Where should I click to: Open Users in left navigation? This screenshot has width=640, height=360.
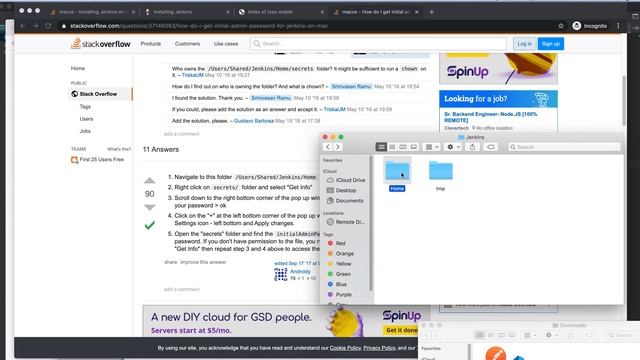coord(87,119)
